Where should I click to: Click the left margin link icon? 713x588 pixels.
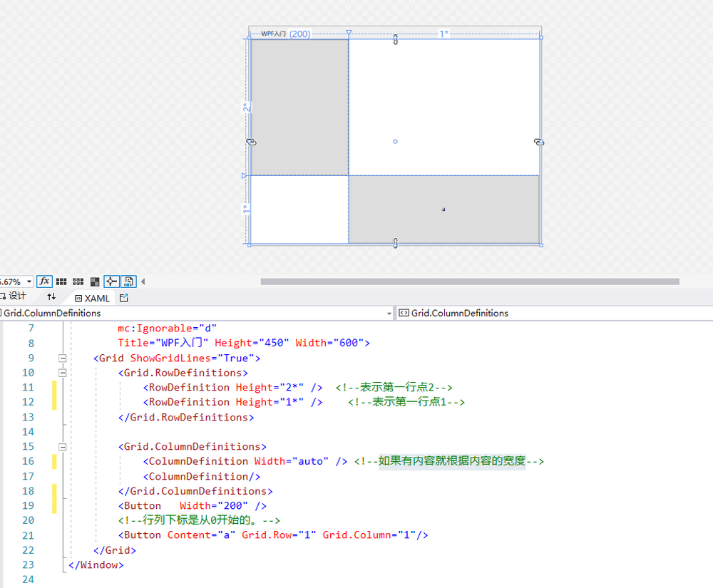[x=251, y=143]
